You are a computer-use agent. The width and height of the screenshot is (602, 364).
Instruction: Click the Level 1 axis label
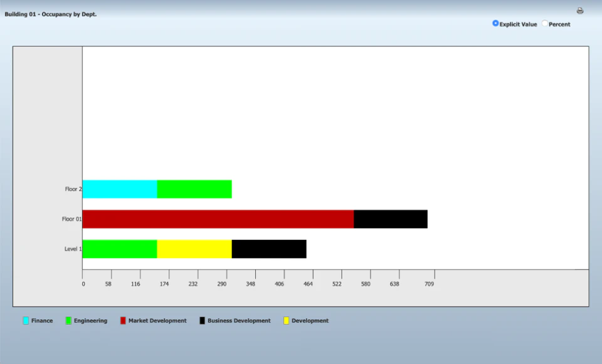[73, 249]
